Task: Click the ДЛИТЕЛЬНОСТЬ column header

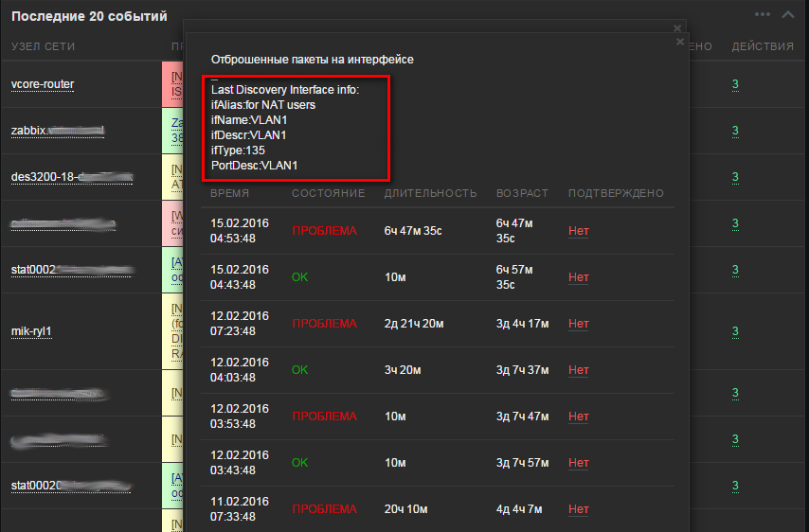Action: (430, 193)
